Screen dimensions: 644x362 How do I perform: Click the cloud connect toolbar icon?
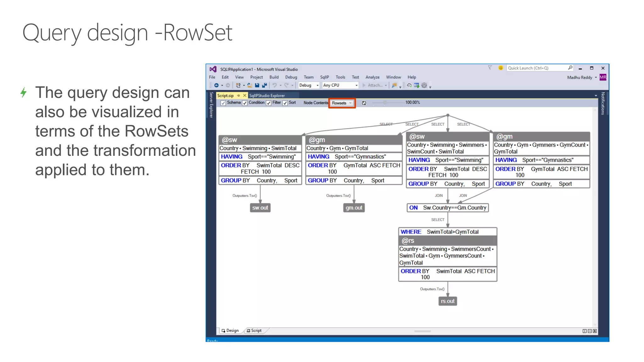(x=409, y=85)
